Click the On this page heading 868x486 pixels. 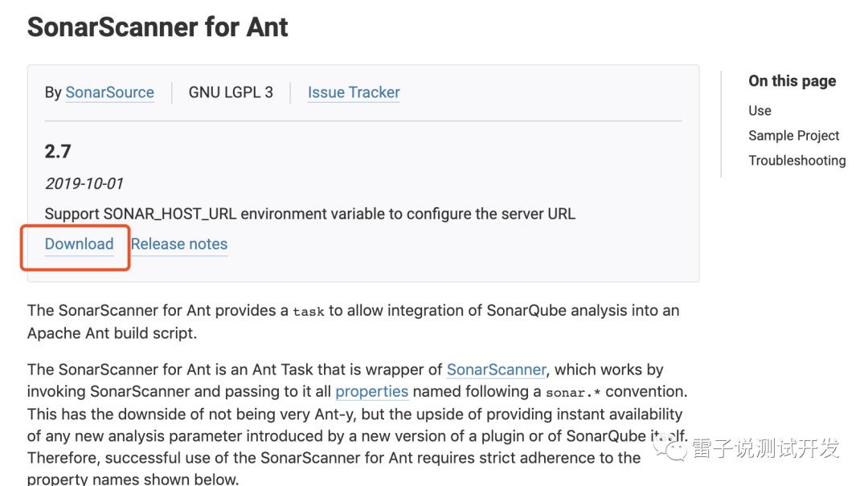click(x=792, y=81)
